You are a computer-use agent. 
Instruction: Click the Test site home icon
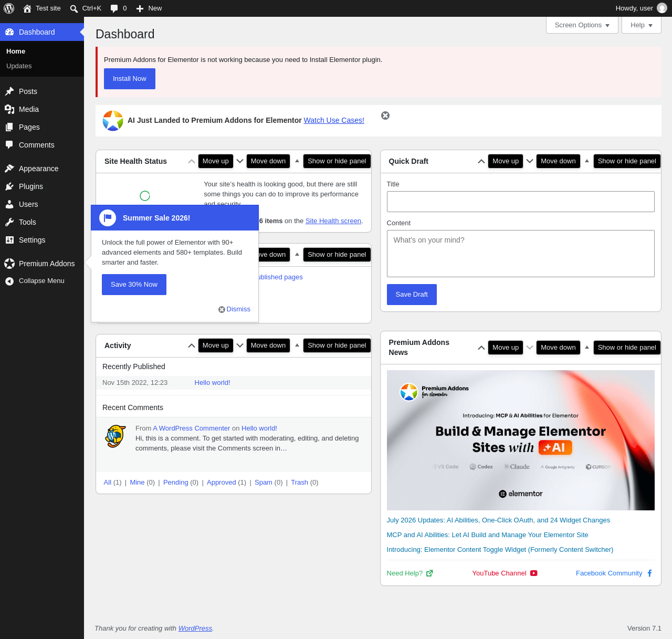[x=27, y=8]
